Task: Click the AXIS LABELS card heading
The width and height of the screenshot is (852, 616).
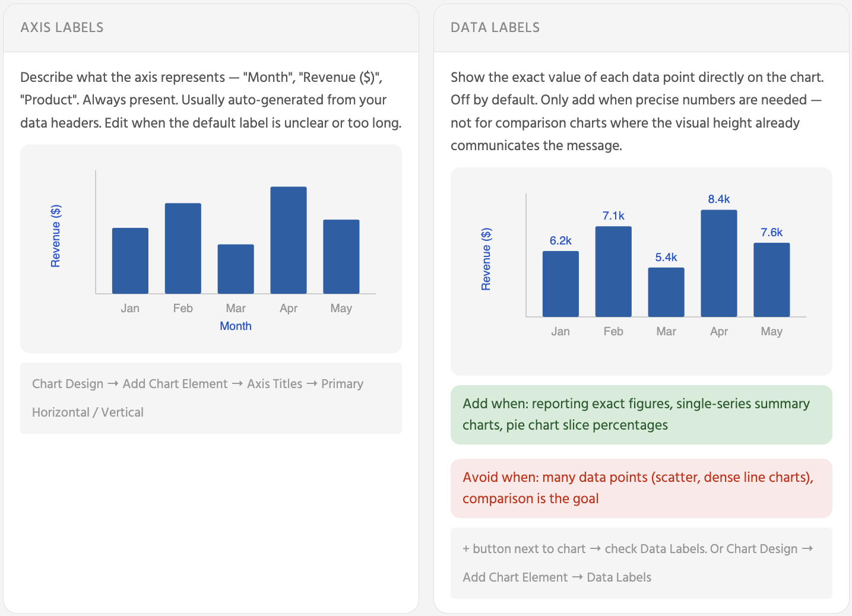Action: tap(62, 27)
